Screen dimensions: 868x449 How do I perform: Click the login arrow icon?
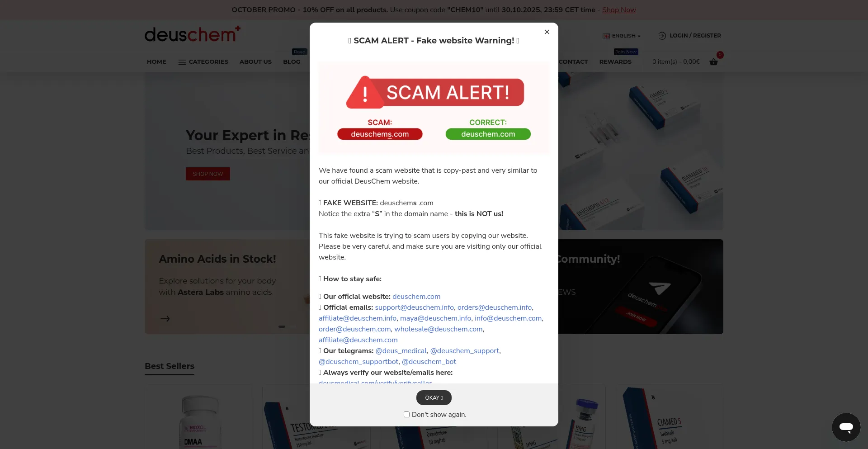662,36
